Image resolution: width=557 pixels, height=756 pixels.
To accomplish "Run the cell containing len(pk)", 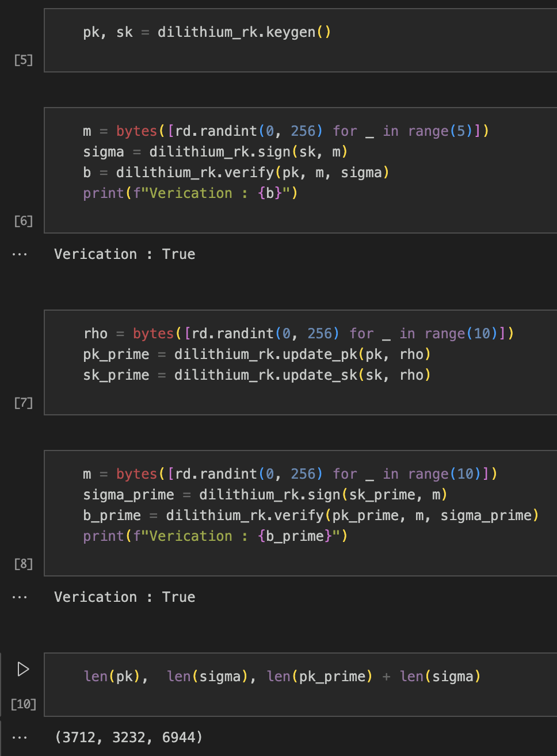I will coord(23,669).
